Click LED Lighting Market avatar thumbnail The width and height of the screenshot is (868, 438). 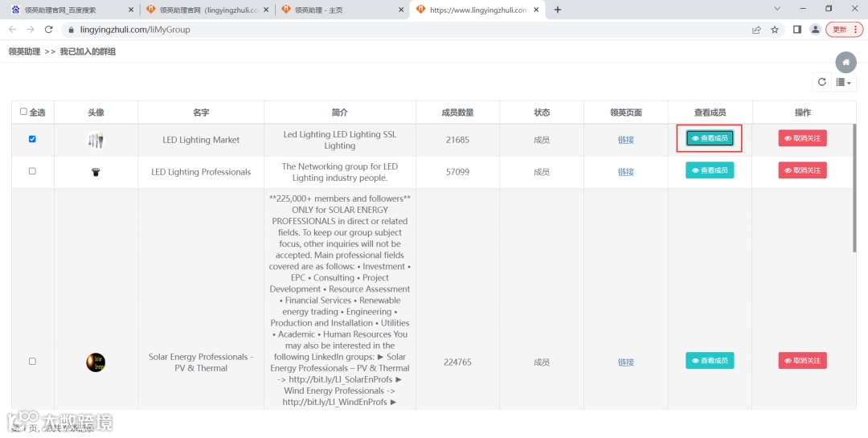pos(96,140)
